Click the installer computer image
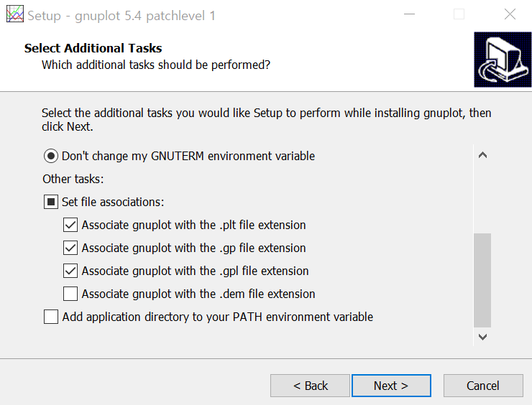The image size is (532, 405). click(x=503, y=60)
